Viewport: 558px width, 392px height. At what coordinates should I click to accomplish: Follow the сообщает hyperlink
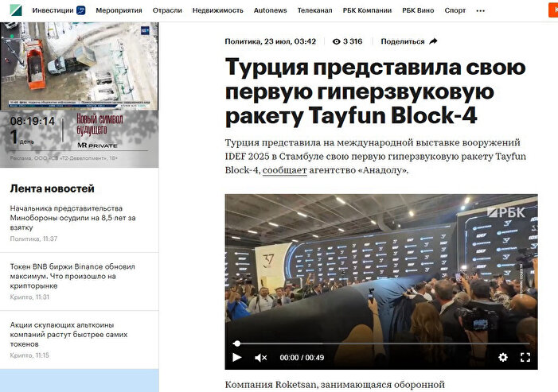pos(285,170)
